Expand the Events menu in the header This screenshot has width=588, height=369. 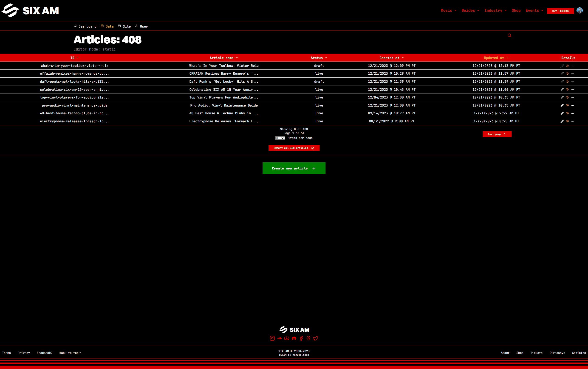(534, 11)
